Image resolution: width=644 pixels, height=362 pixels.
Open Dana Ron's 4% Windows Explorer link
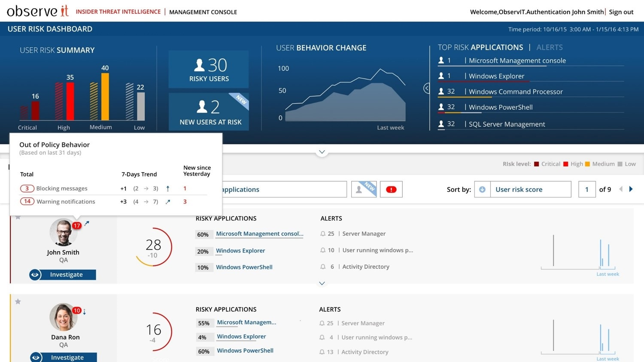(x=241, y=337)
